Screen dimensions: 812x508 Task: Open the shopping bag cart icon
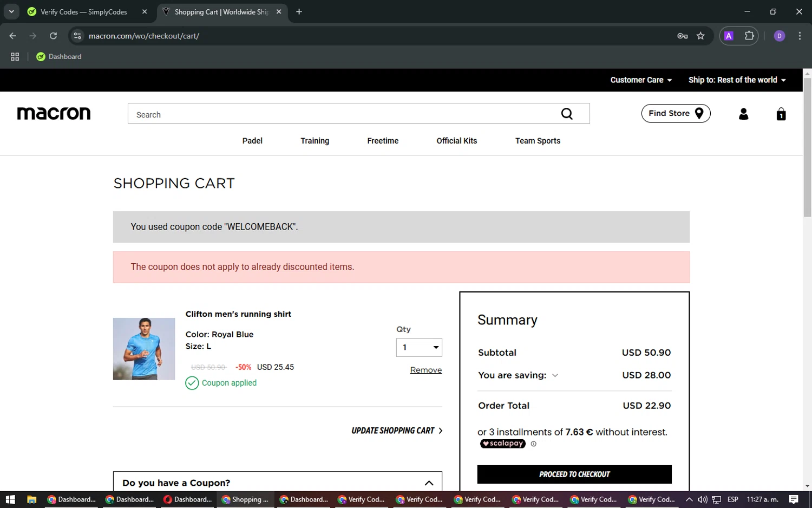(781, 114)
